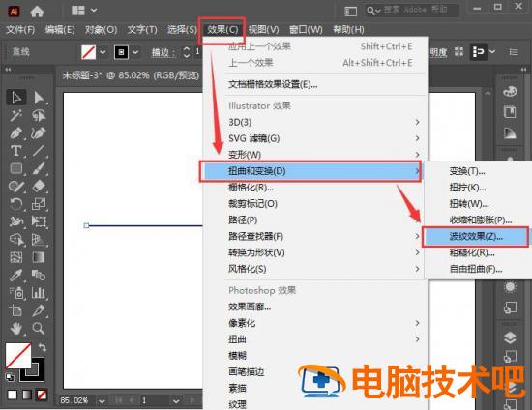Select the Free Transform tool

(39, 221)
